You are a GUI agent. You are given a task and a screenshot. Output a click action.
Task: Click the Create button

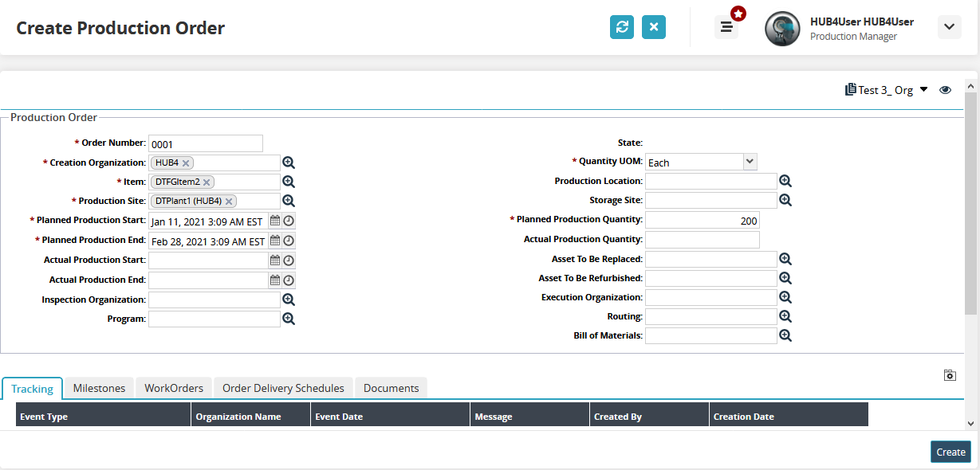pos(950,452)
